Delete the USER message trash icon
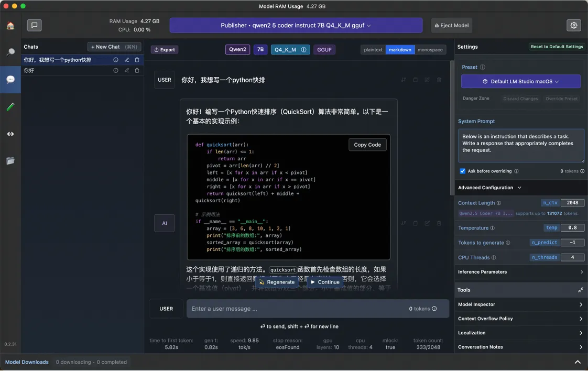The height and width of the screenshot is (371, 588). tap(439, 80)
